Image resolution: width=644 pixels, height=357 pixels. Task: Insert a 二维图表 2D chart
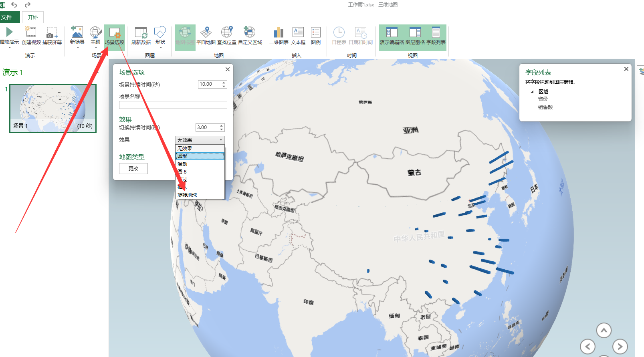[x=279, y=32]
